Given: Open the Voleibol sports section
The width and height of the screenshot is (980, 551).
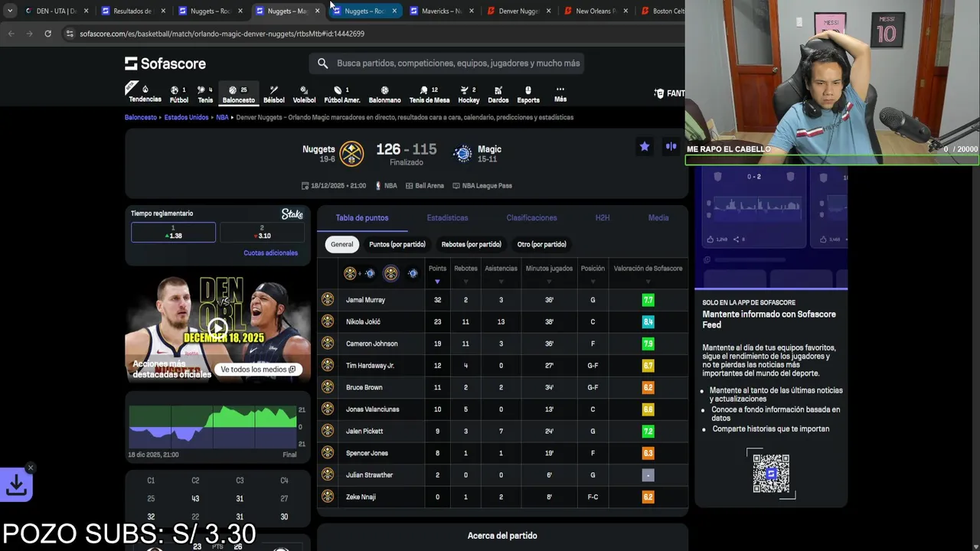Looking at the screenshot, I should (x=304, y=94).
